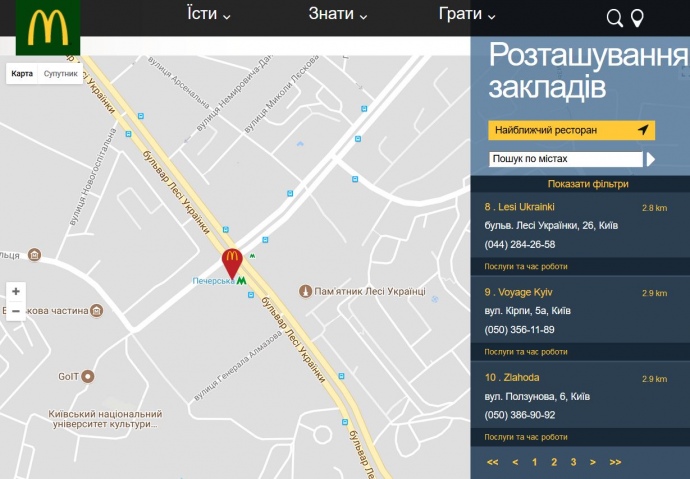Viewport: 690px width, 479px height.
Task: Expand the Грати menu dropdown
Action: (467, 15)
